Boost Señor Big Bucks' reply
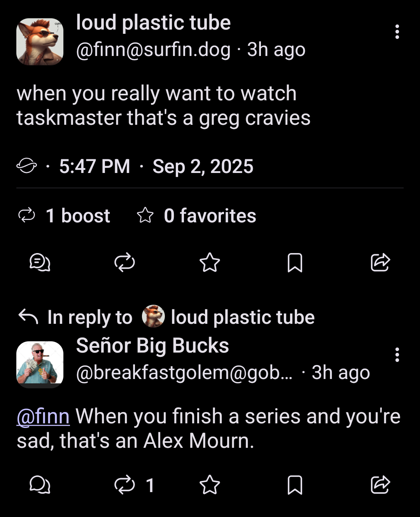Image resolution: width=420 pixels, height=517 pixels. coord(125,485)
